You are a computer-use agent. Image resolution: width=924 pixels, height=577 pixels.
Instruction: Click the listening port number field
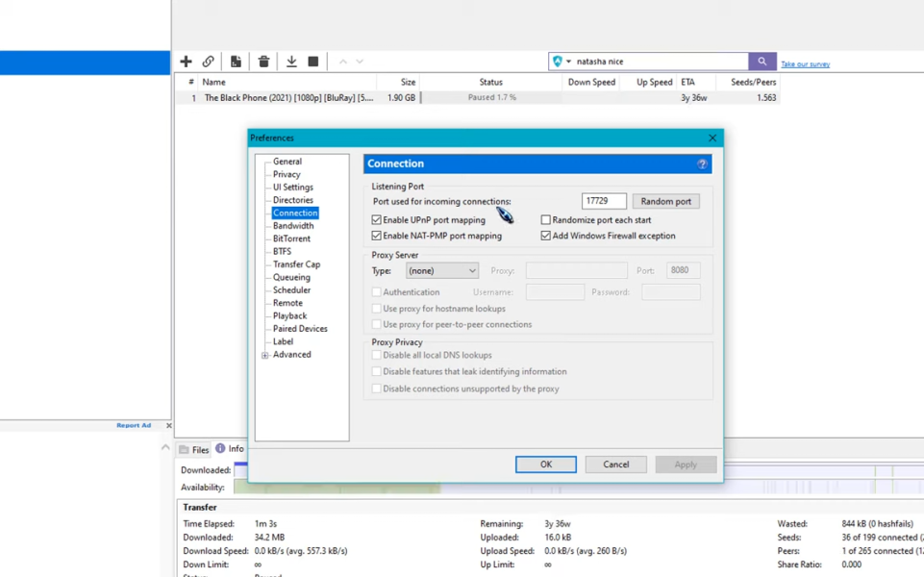point(604,202)
